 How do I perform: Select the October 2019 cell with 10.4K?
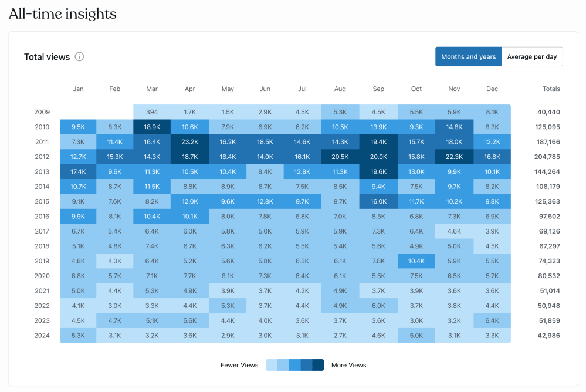416,261
